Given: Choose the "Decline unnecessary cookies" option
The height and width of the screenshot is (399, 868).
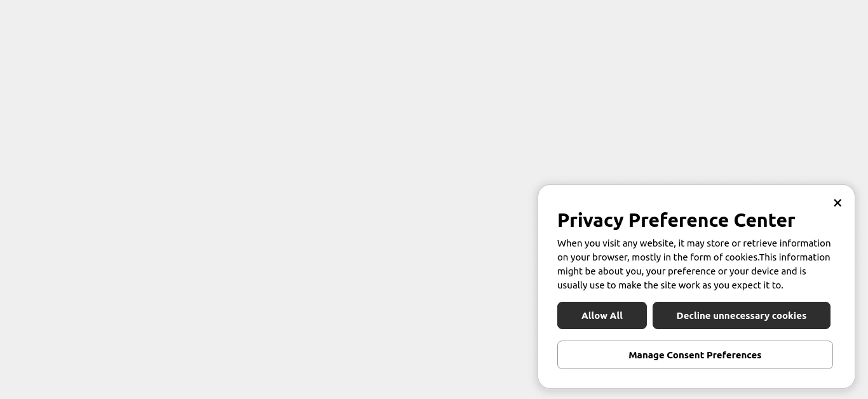Looking at the screenshot, I should tap(741, 316).
